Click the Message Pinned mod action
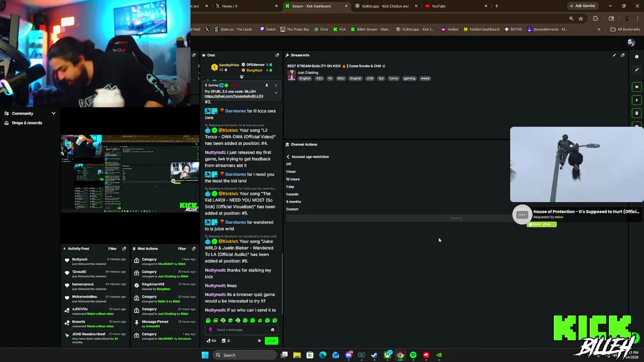Screen dimensions: 644x362 [x=155, y=322]
